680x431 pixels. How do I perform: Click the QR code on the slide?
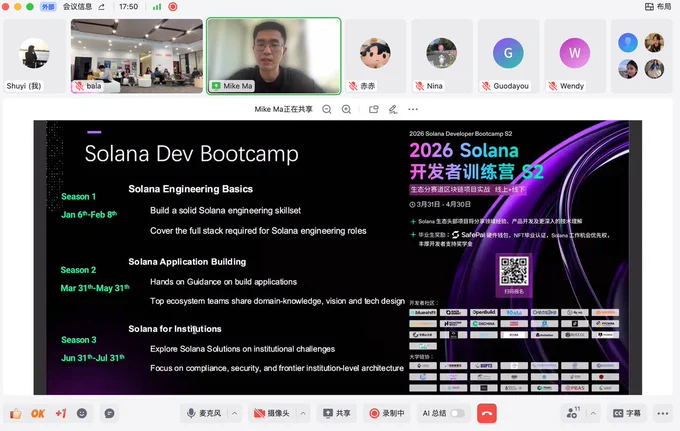(x=514, y=271)
